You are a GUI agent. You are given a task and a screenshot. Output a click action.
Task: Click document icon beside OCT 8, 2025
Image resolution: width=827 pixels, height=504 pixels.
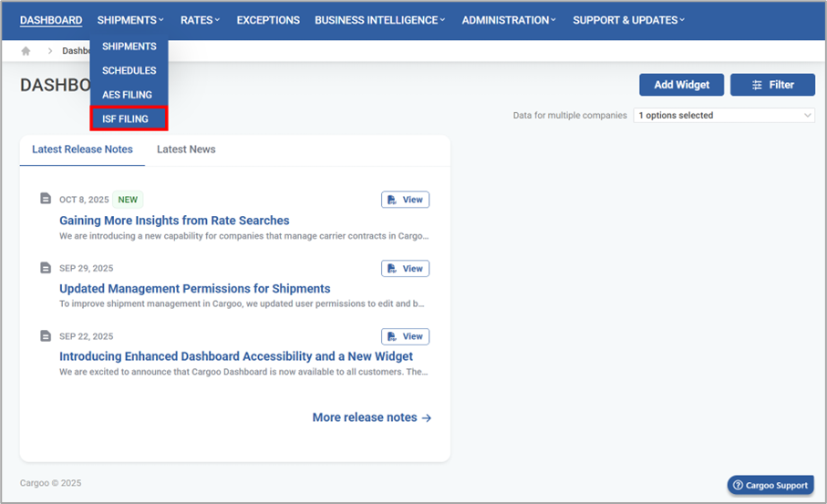[46, 198]
